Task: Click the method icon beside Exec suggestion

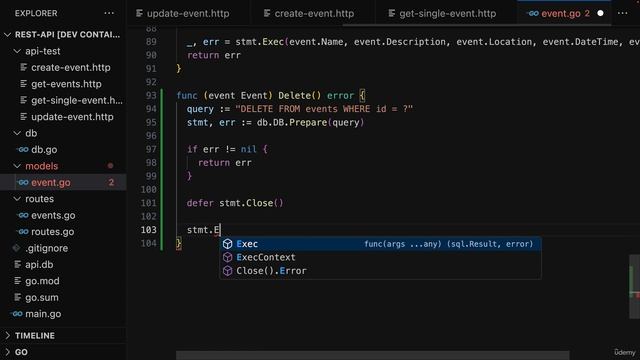Action: [x=227, y=244]
